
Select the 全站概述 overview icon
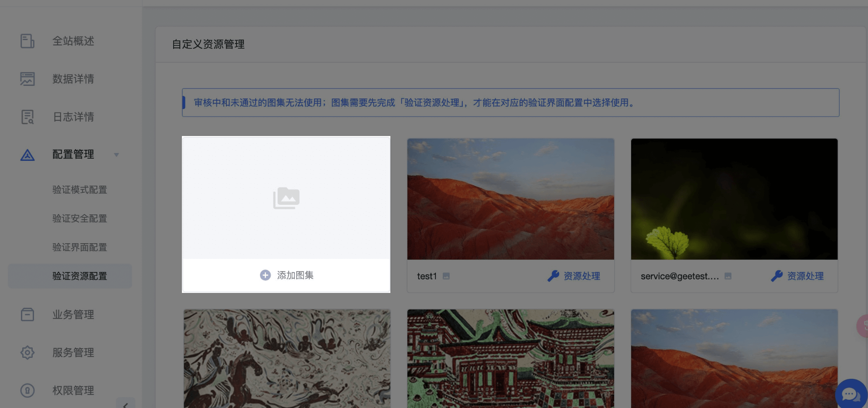pos(27,41)
